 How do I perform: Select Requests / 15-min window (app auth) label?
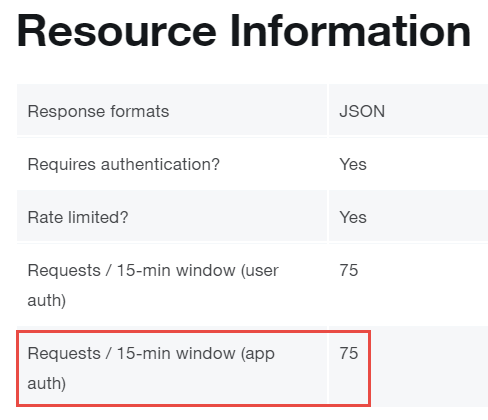coord(151,368)
